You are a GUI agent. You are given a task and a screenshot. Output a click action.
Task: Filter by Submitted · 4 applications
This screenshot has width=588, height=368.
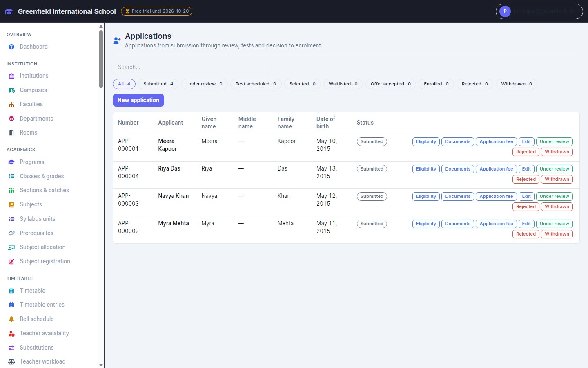coord(158,84)
